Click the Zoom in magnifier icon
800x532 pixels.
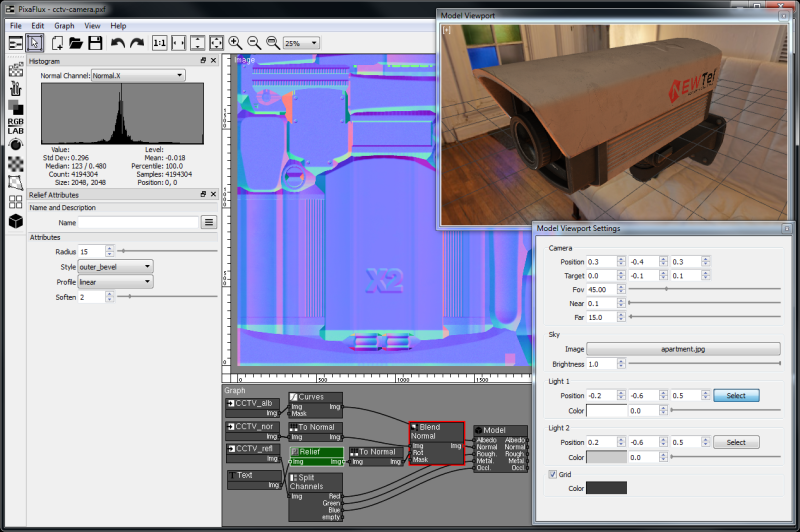(x=235, y=43)
